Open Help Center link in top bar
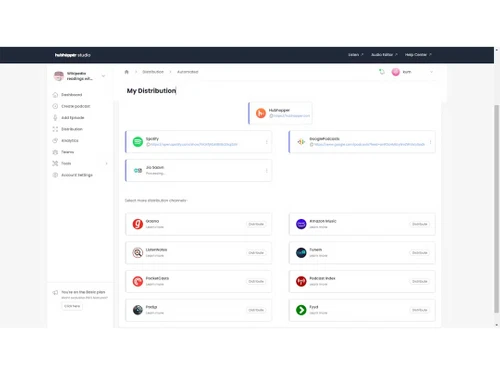 [418, 55]
